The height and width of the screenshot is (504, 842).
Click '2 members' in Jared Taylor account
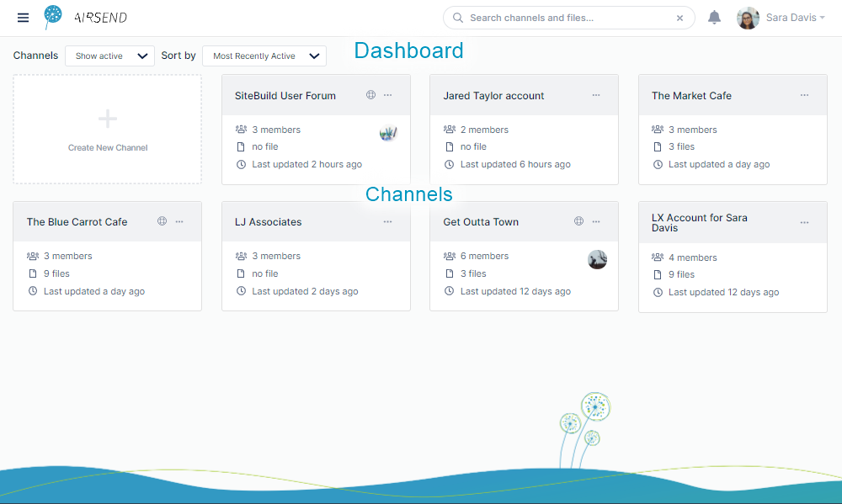click(484, 130)
